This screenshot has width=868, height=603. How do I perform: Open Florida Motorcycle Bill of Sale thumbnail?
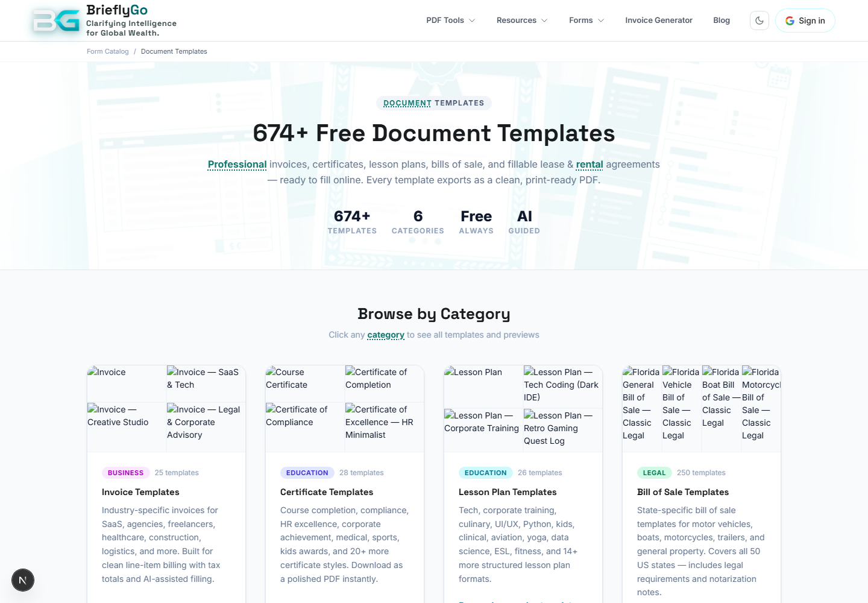(761, 408)
